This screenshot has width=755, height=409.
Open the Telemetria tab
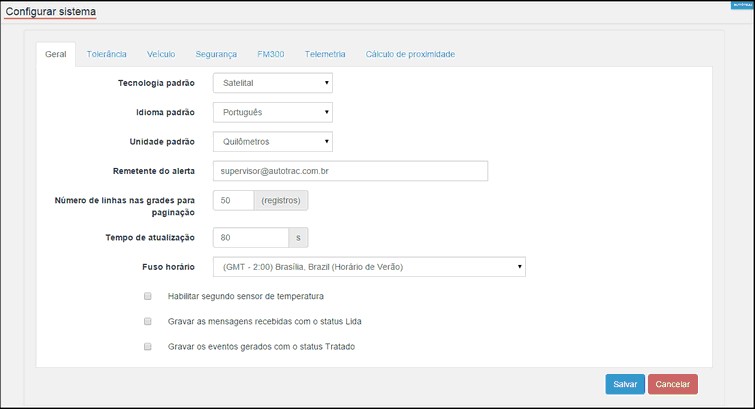pyautogui.click(x=325, y=54)
